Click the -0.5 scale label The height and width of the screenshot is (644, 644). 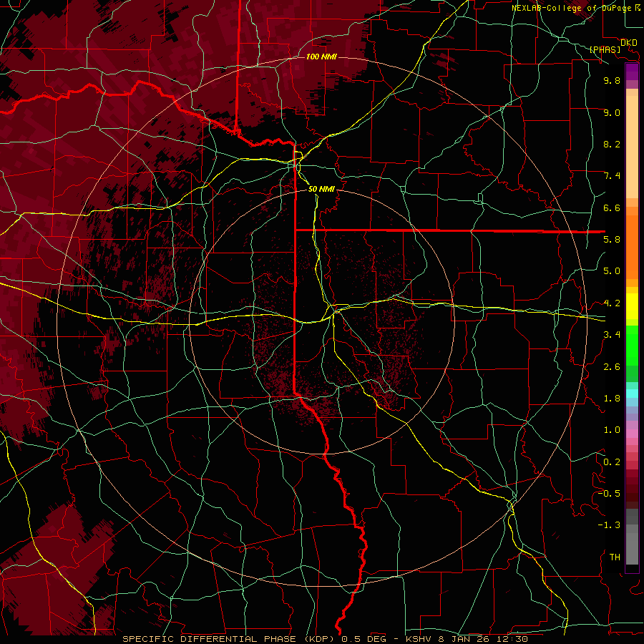coord(609,494)
